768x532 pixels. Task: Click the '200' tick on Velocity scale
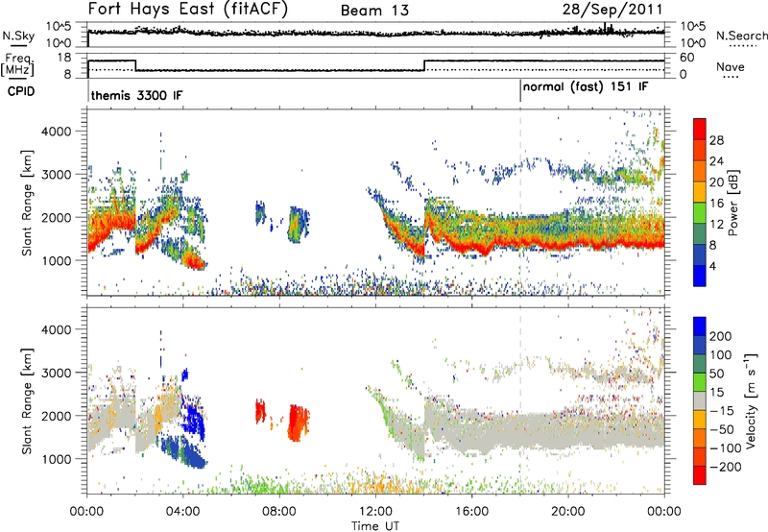(721, 336)
